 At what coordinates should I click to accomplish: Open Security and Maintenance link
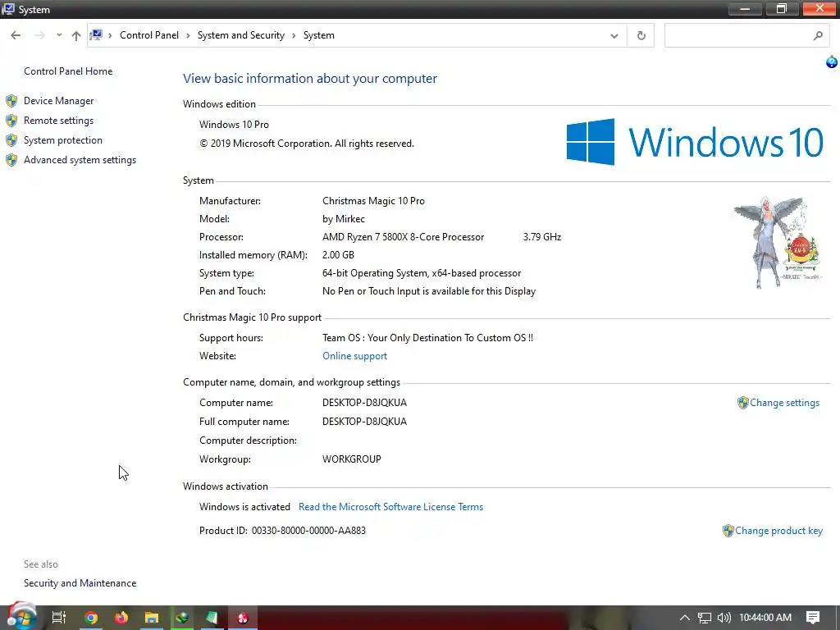click(x=80, y=583)
